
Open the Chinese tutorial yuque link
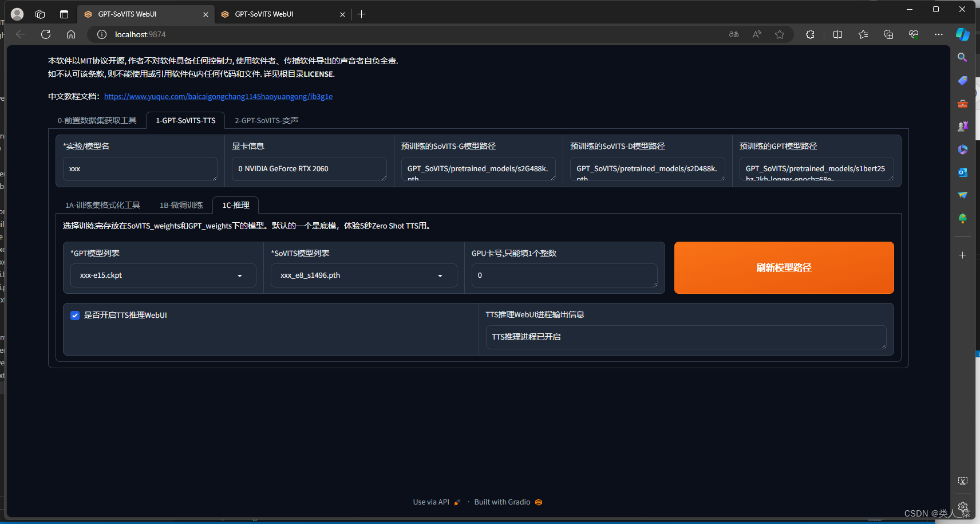pos(218,96)
